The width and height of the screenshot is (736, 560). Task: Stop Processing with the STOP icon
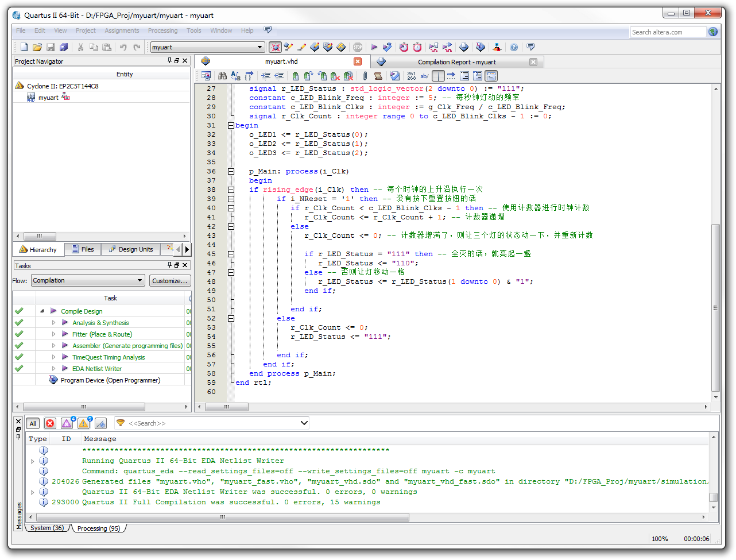pyautogui.click(x=358, y=47)
